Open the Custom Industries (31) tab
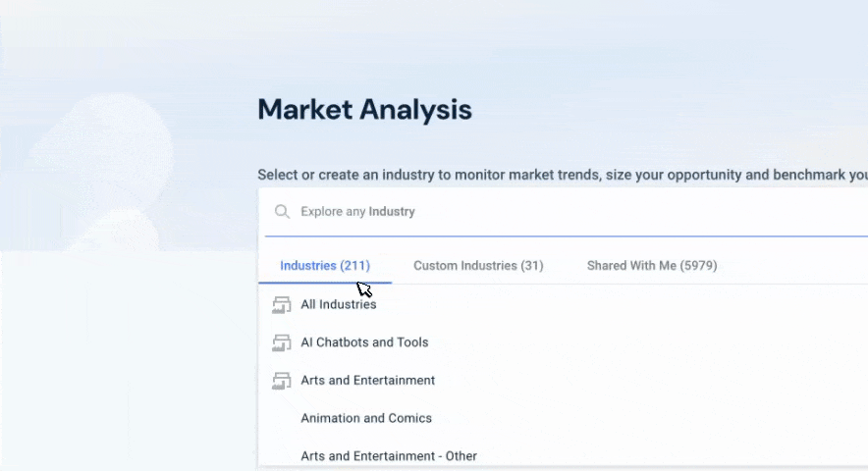The width and height of the screenshot is (868, 471). point(478,266)
